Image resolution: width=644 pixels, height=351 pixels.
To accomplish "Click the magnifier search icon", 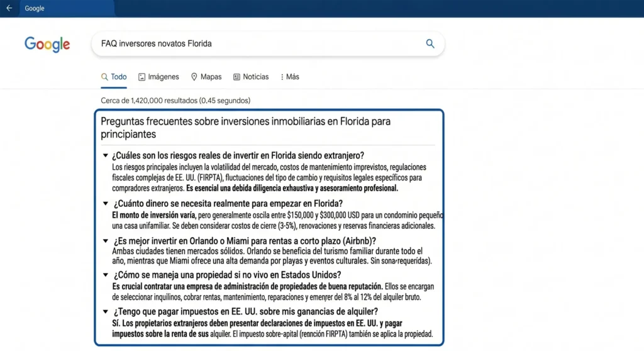I will pyautogui.click(x=430, y=43).
